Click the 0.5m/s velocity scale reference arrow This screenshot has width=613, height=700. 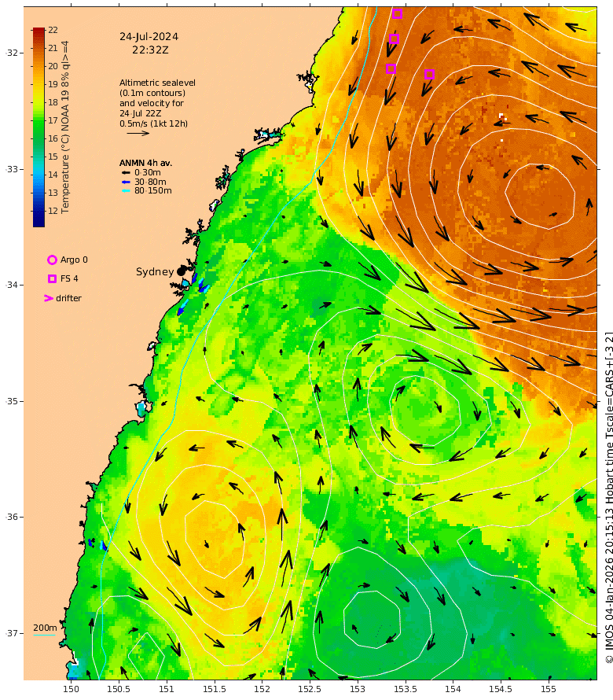tap(138, 133)
